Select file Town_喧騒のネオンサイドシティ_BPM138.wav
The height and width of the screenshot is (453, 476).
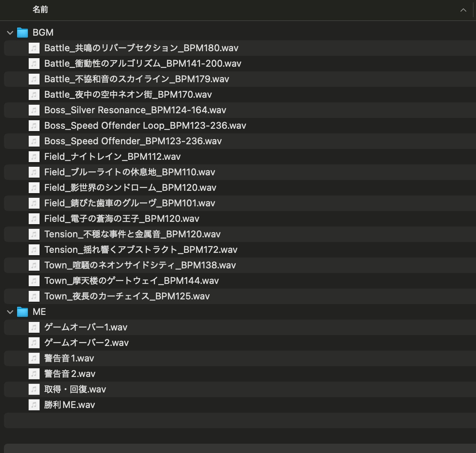pyautogui.click(x=140, y=265)
